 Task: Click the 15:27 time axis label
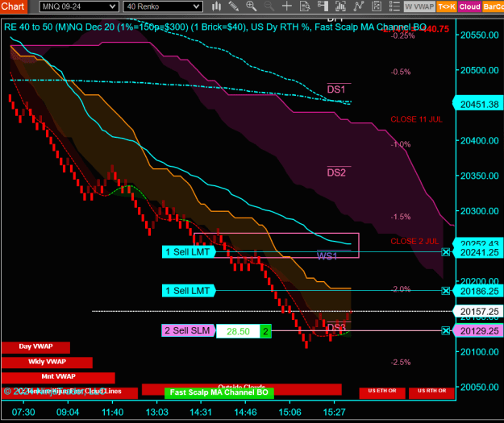pos(335,412)
